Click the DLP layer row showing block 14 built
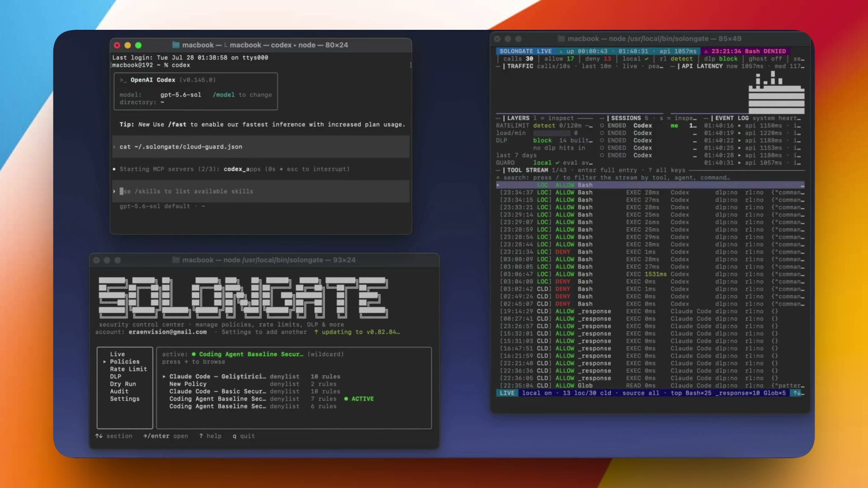Screen dimensions: 868x488 point(544,141)
